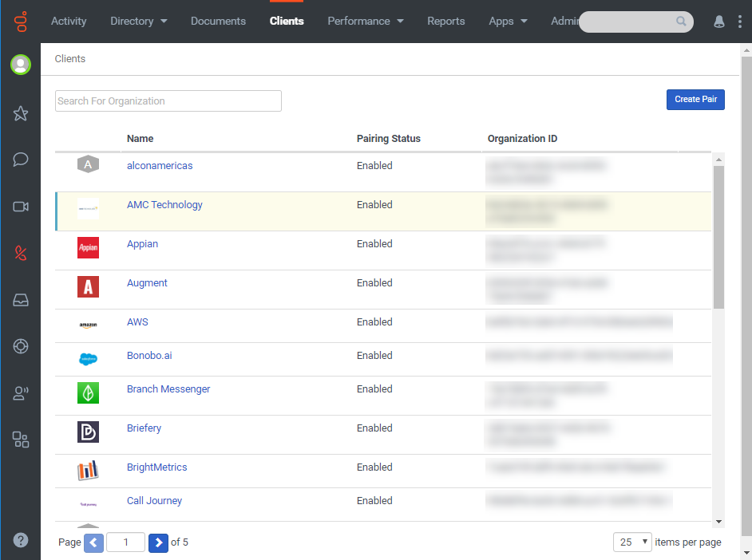Click the top global search box
Viewport: 752px width, 560px height.
[636, 22]
